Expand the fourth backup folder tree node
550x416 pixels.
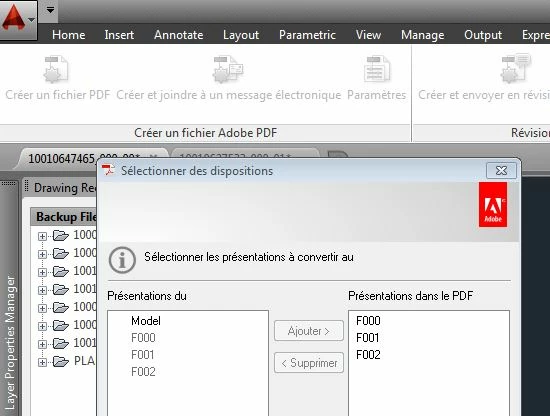[42, 290]
